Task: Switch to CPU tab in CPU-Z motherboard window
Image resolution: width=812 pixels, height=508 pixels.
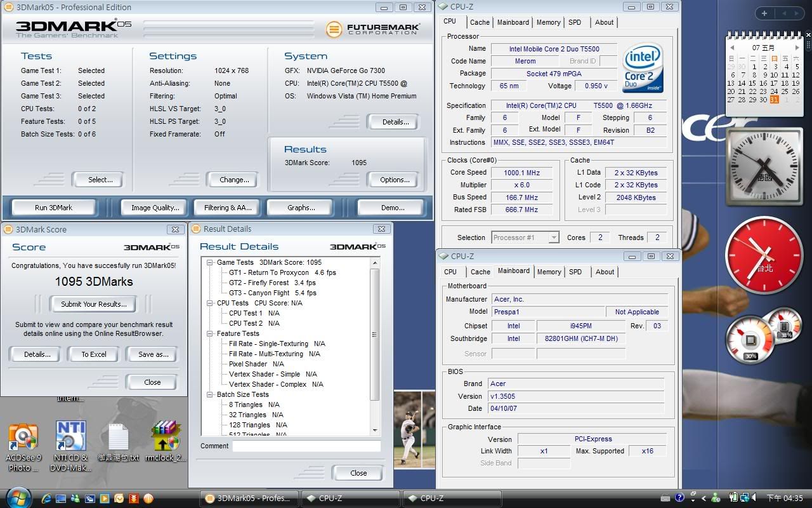Action: [x=450, y=272]
